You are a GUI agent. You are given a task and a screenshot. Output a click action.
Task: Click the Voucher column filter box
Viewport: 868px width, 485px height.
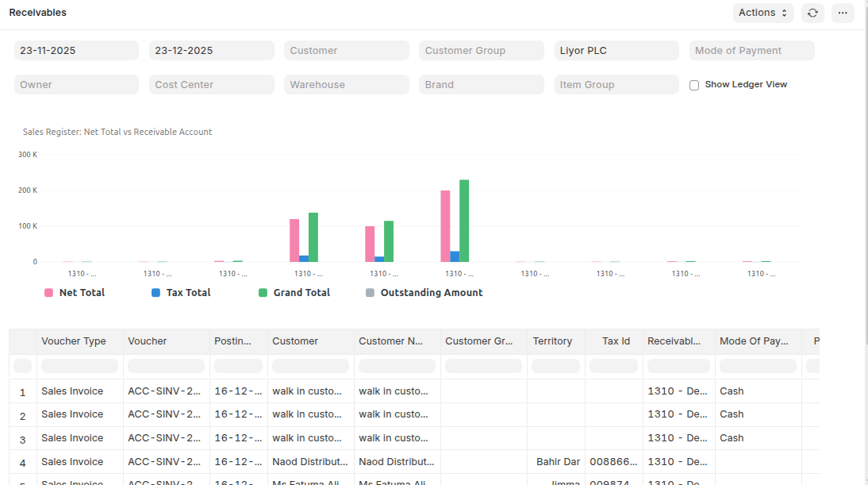(166, 366)
